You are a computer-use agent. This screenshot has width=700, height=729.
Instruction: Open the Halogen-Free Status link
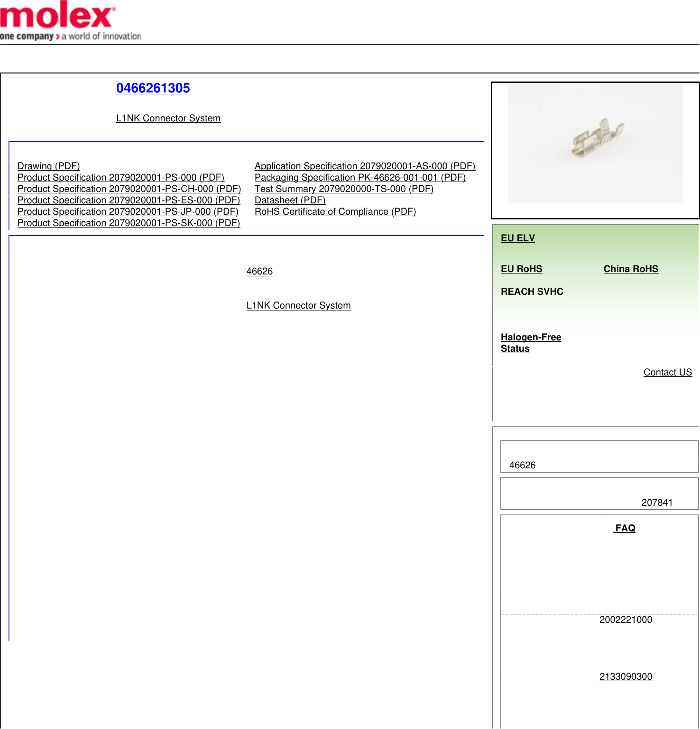tap(530, 343)
